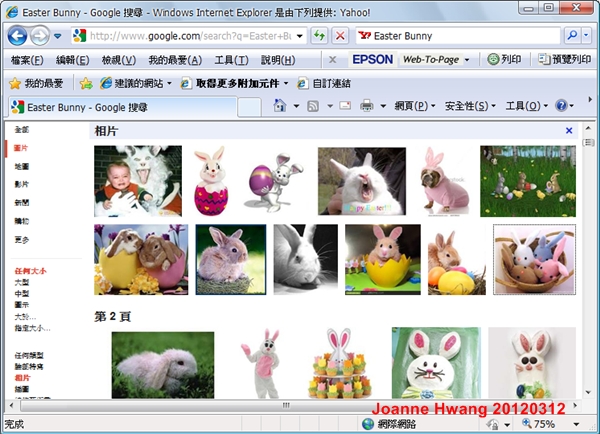The image size is (600, 434).
Task: Click the Back navigation arrow button
Action: 17,36
